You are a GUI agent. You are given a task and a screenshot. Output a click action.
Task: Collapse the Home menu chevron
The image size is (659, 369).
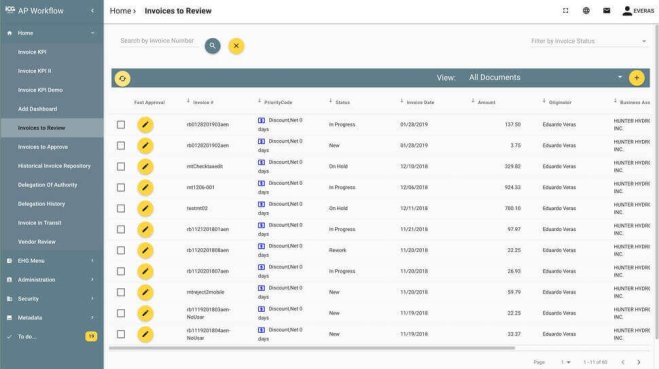point(92,33)
